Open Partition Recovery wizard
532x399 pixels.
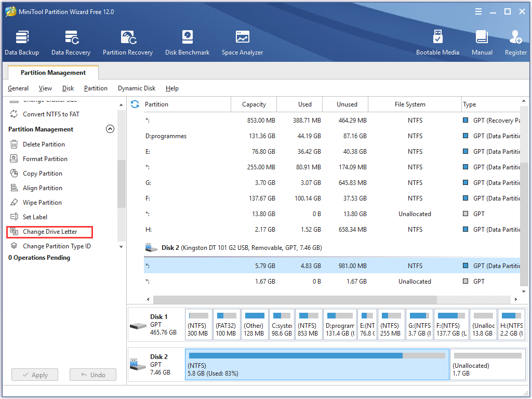[x=128, y=43]
